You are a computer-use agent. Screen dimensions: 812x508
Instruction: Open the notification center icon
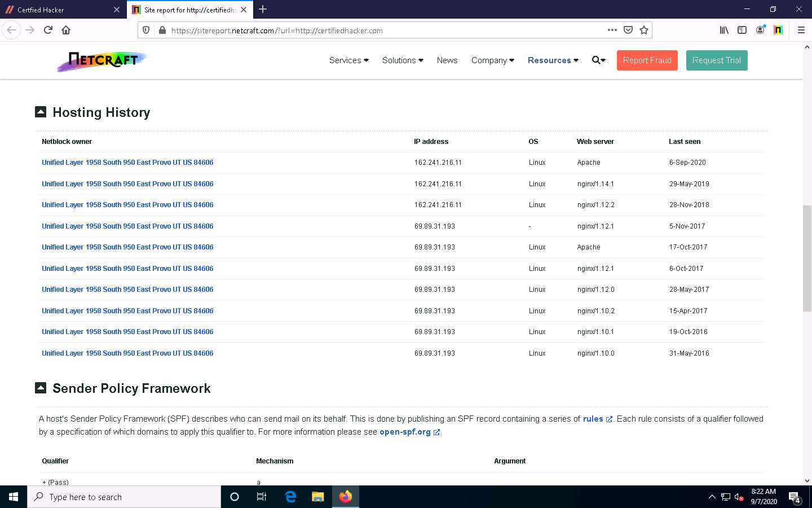tap(795, 497)
